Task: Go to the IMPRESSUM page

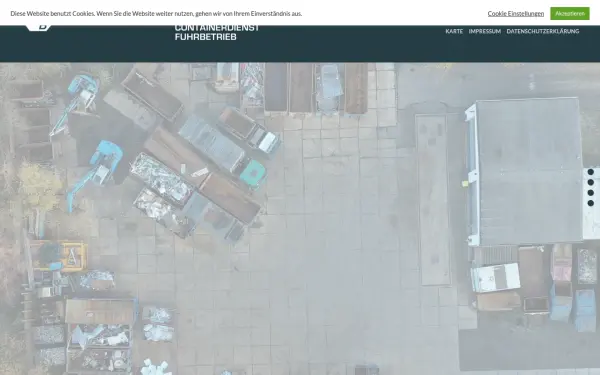Action: [x=485, y=31]
